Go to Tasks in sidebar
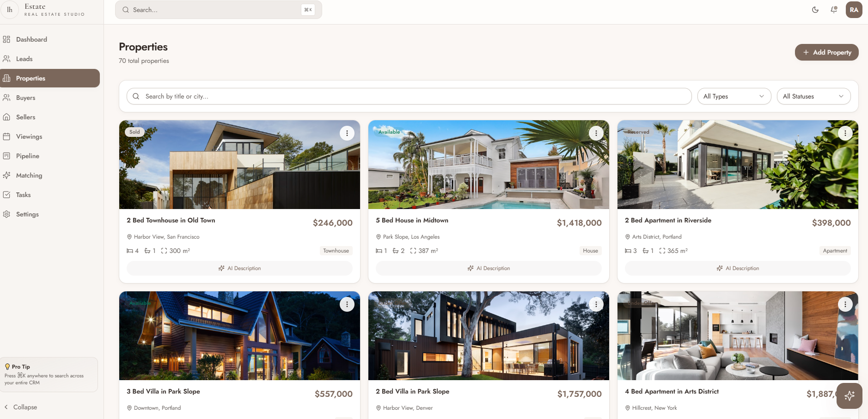 click(50, 195)
